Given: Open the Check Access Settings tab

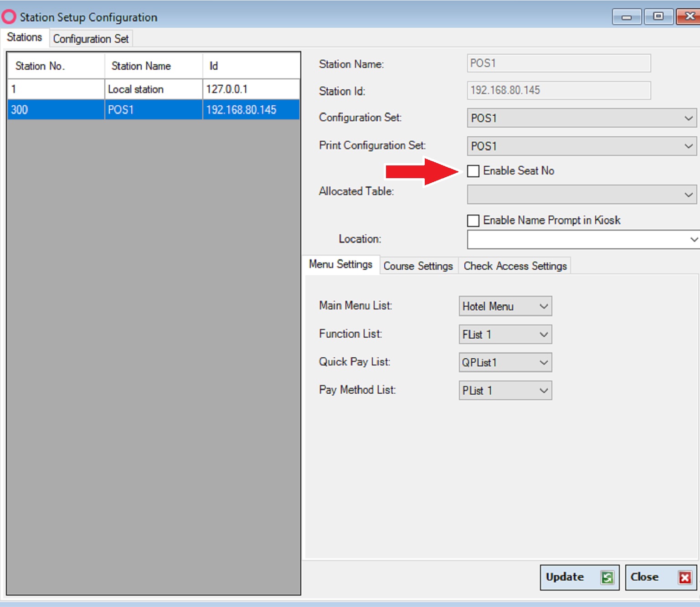Looking at the screenshot, I should (515, 266).
